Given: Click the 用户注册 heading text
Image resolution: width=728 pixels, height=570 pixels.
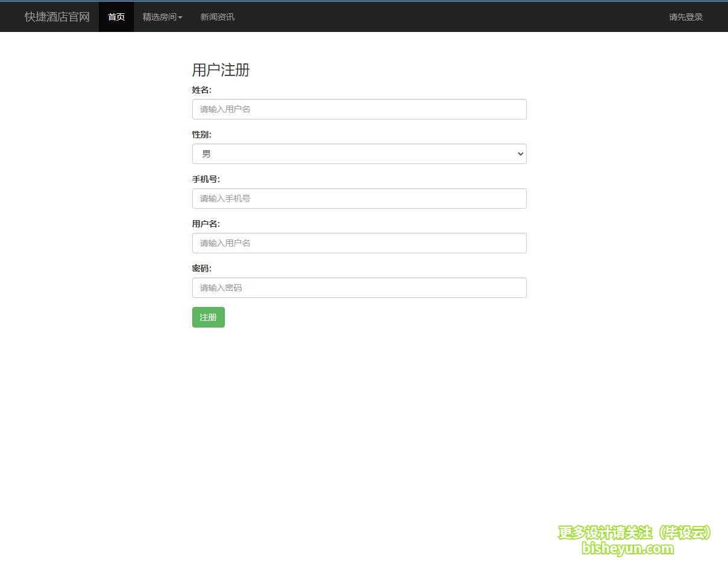Looking at the screenshot, I should click(221, 70).
